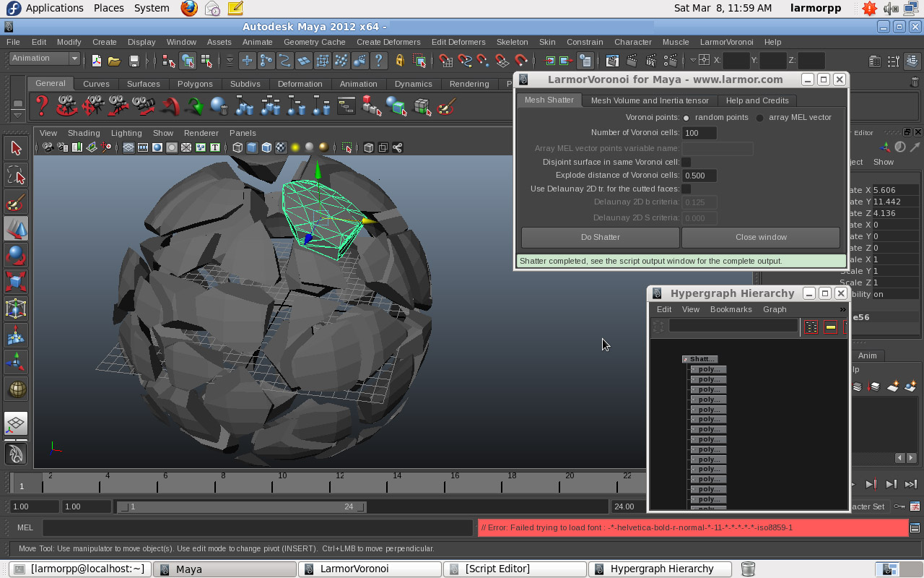This screenshot has height=578, width=924.
Task: Open the hierarchy window shelf icon
Action: tap(346, 107)
